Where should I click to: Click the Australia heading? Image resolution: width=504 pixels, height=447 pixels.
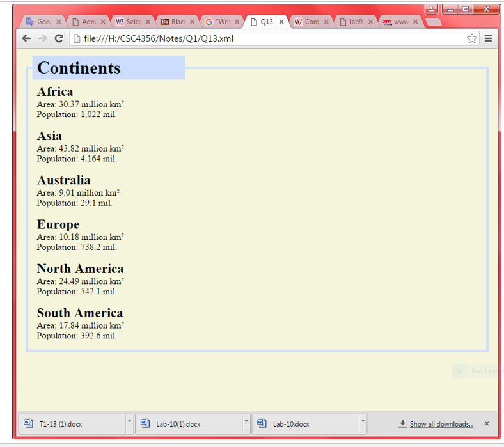(x=64, y=180)
